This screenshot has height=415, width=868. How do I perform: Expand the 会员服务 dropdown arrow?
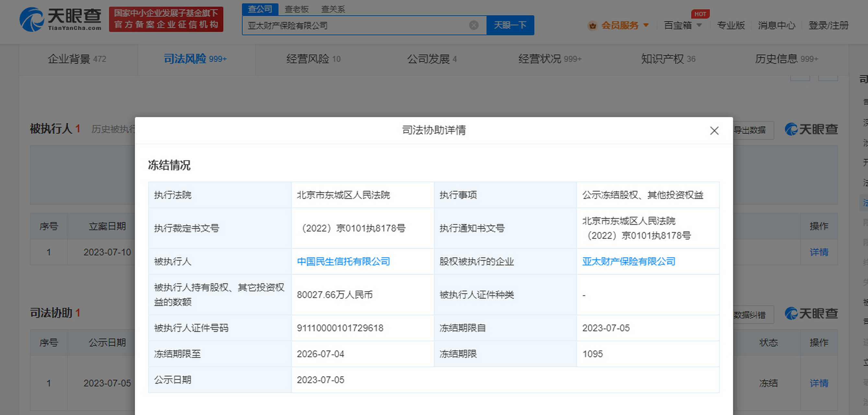point(646,25)
